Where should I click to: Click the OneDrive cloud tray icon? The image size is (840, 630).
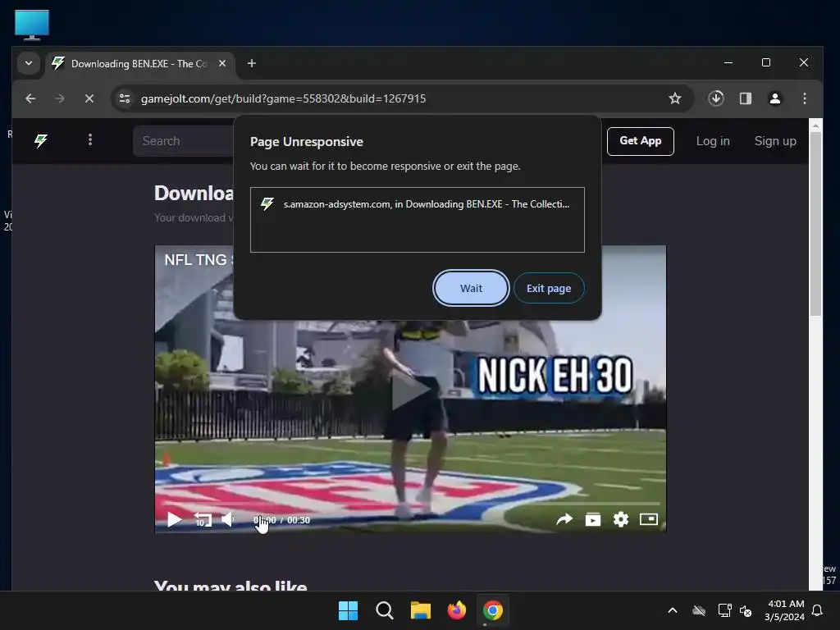(x=699, y=610)
